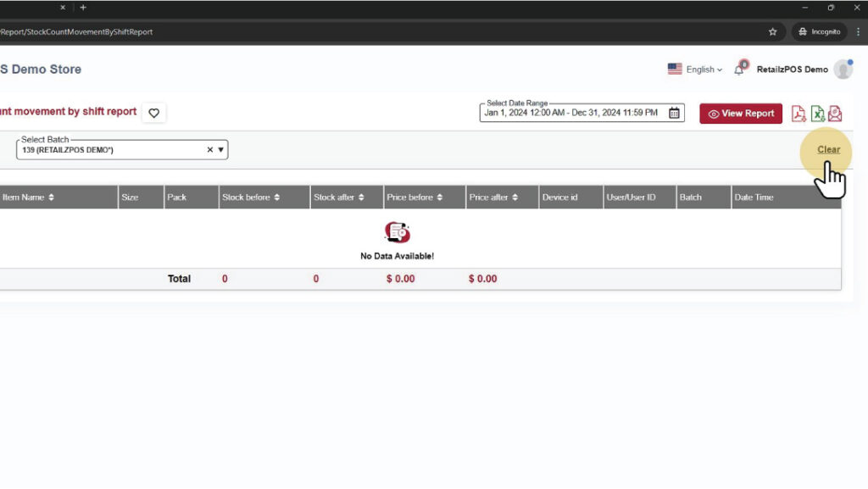Open the English language dropdown
This screenshot has width=868, height=489.
pyautogui.click(x=695, y=69)
